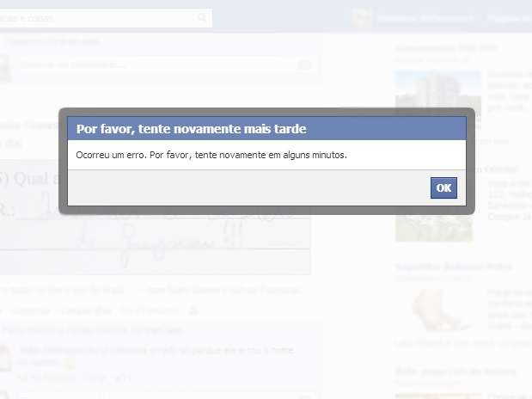532x399 pixels.
Task: Click the user avatar beside the status box
Action: pyautogui.click(x=5, y=68)
